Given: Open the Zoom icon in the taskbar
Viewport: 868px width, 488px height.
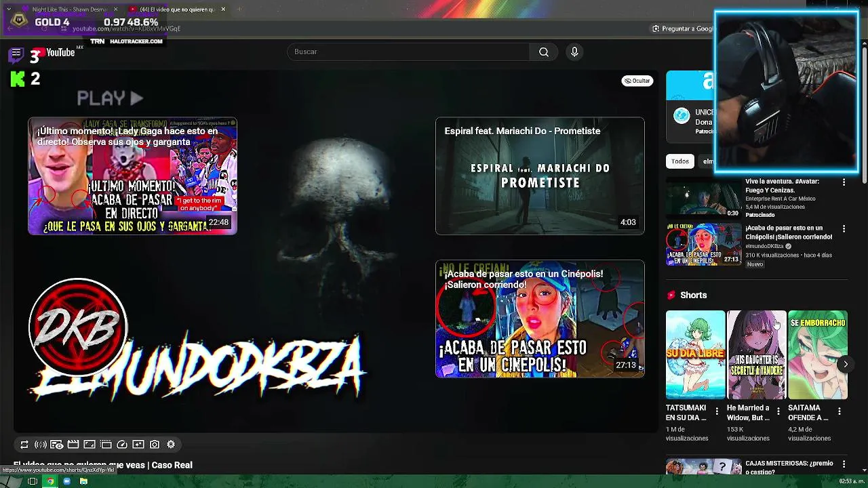Looking at the screenshot, I should [66, 481].
